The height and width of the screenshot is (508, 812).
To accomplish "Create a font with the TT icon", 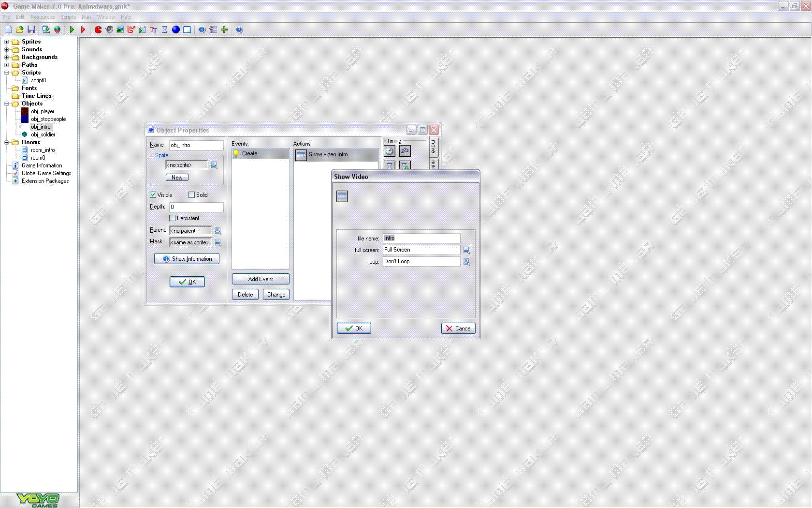I will click(x=154, y=30).
